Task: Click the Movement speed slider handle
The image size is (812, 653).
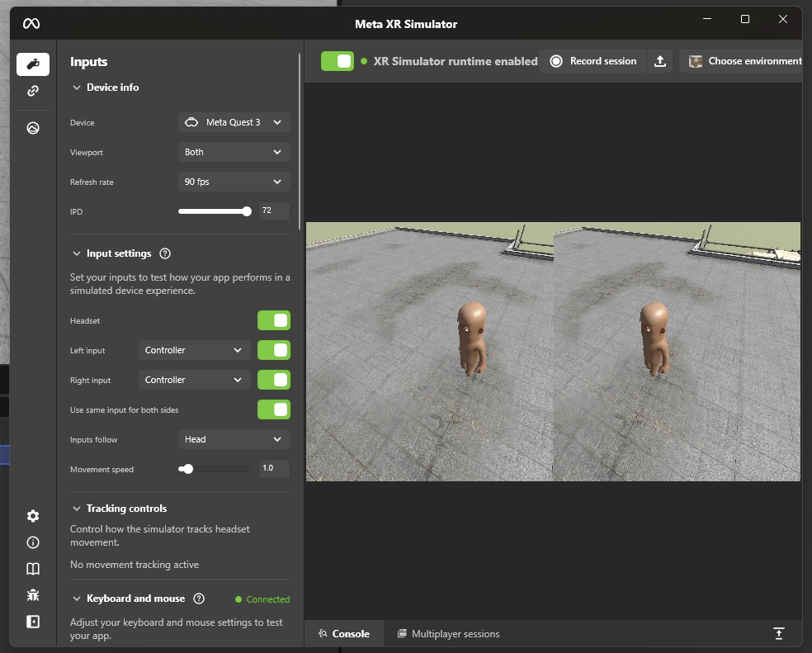Action: click(x=188, y=469)
